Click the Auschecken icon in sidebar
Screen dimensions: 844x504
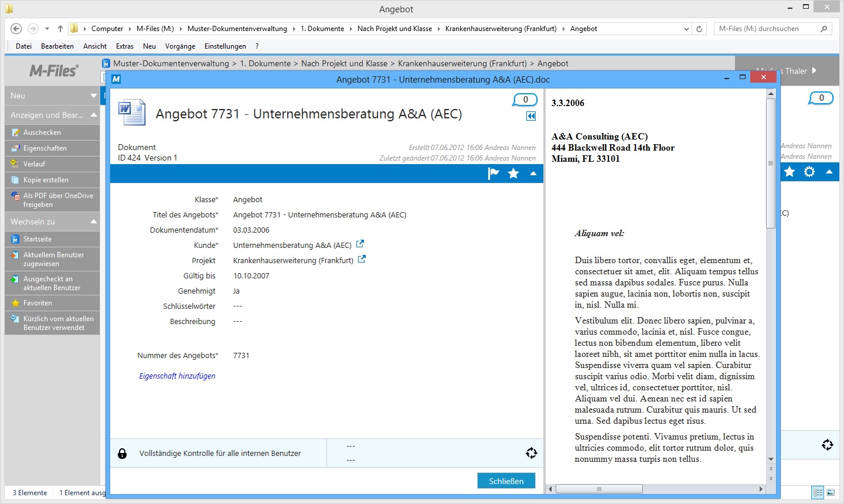(16, 132)
